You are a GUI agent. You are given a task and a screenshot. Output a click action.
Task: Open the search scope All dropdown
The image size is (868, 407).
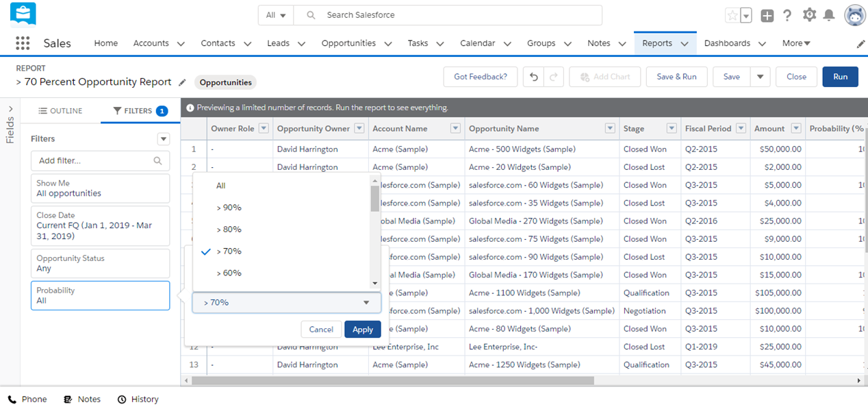pos(276,15)
